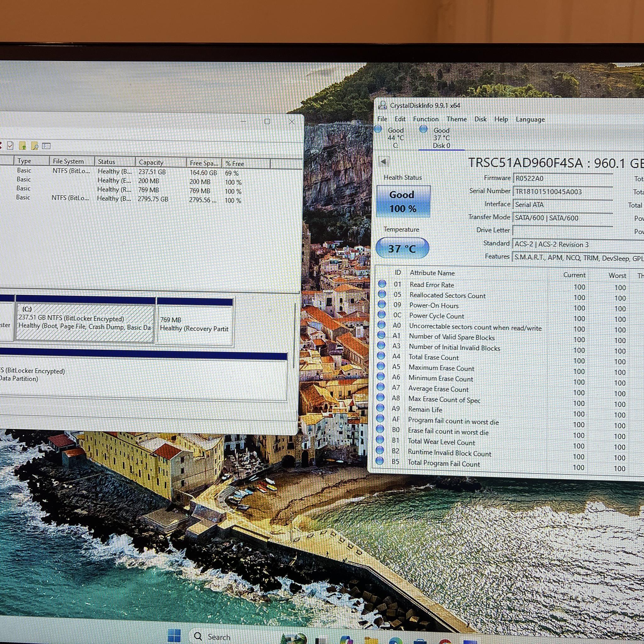Click the empty Drive Letter field

tap(563, 231)
